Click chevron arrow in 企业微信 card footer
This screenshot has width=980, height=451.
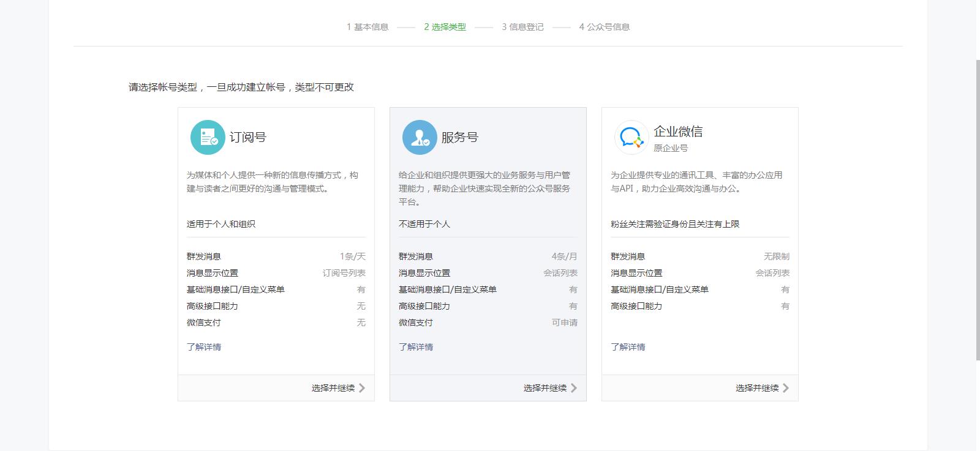(785, 388)
